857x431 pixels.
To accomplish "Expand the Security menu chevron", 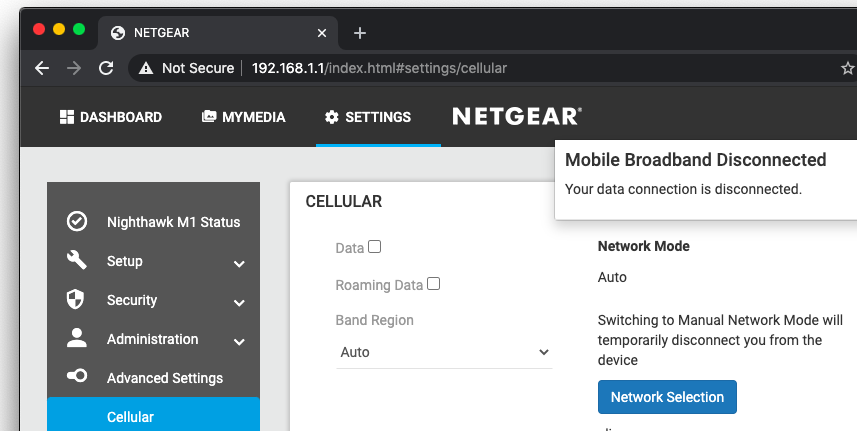I will 239,303.
